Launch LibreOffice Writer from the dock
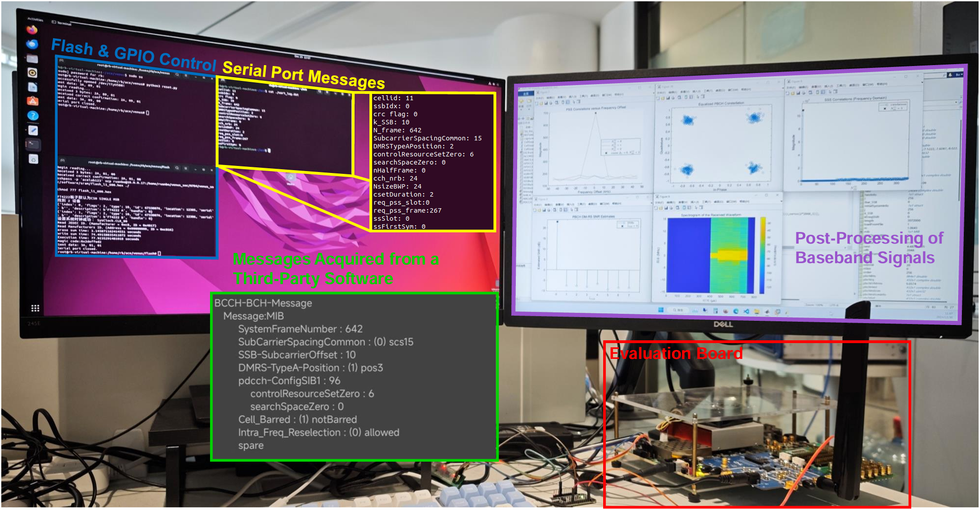This screenshot has height=510, width=980. (33, 87)
